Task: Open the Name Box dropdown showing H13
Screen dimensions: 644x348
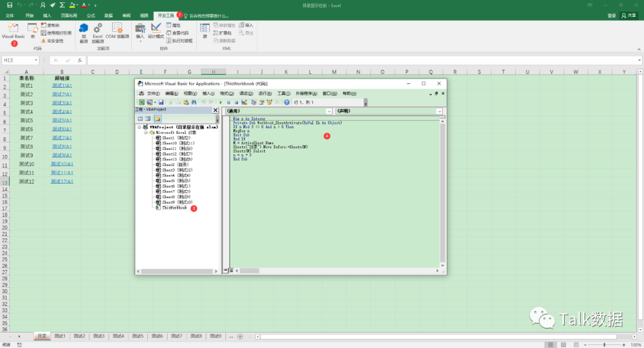Action: [36, 60]
